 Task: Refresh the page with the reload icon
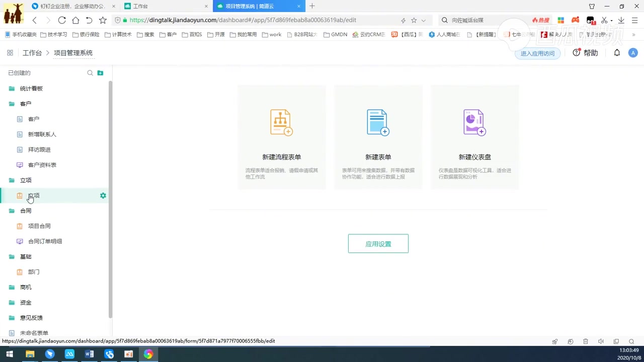[62, 20]
